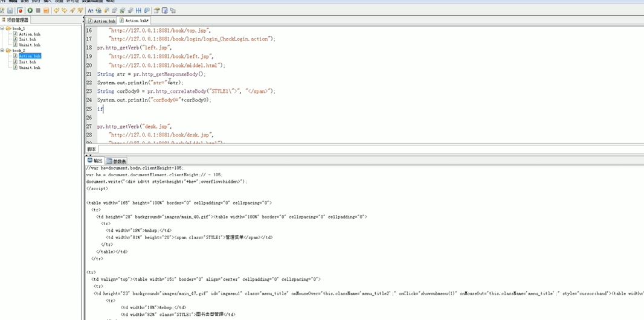Click the last icon in the toolbar
This screenshot has width=644, height=320.
click(x=173, y=10)
